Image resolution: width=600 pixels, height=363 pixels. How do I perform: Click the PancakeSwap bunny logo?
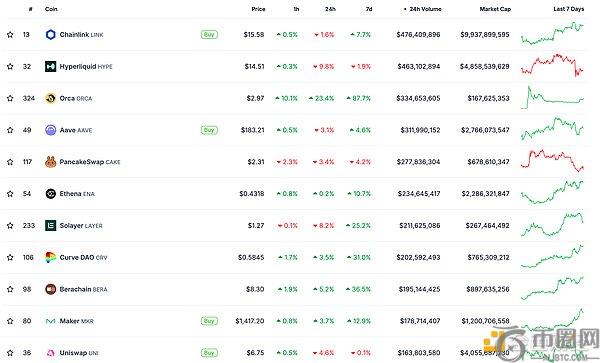[x=51, y=162]
